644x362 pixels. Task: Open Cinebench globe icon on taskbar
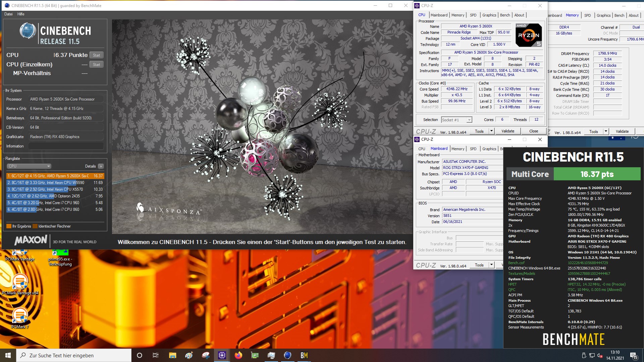click(x=287, y=355)
